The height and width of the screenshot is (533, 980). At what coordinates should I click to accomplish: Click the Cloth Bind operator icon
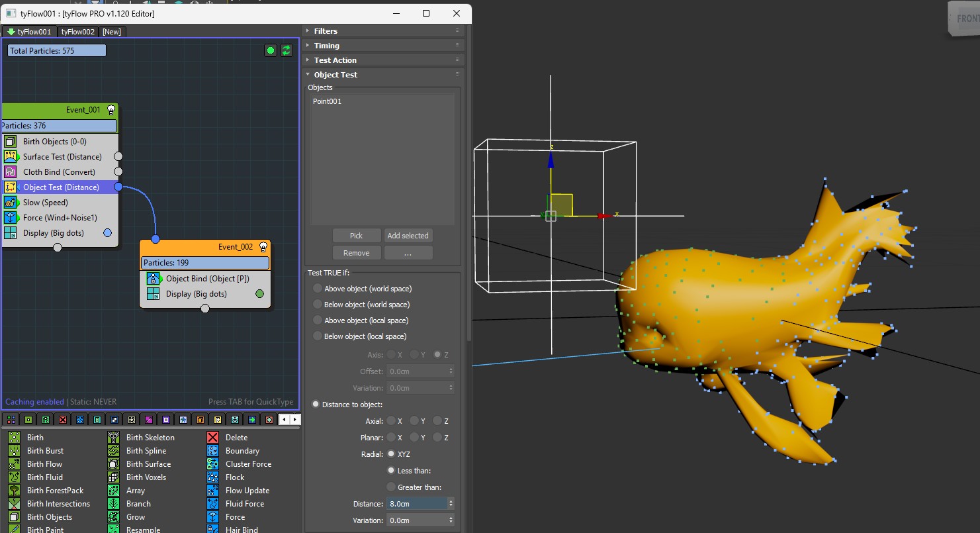click(11, 172)
